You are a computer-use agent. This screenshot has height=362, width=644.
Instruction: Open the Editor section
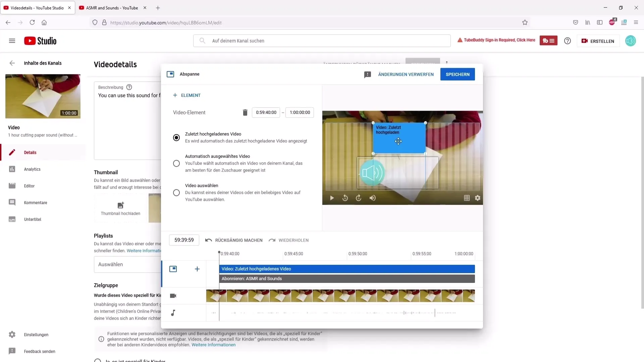tap(43, 186)
